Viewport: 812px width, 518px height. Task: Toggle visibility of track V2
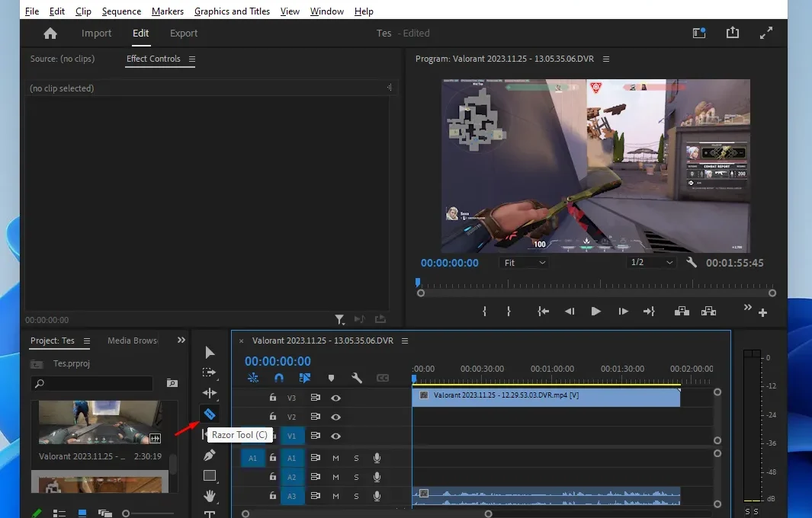[335, 417]
